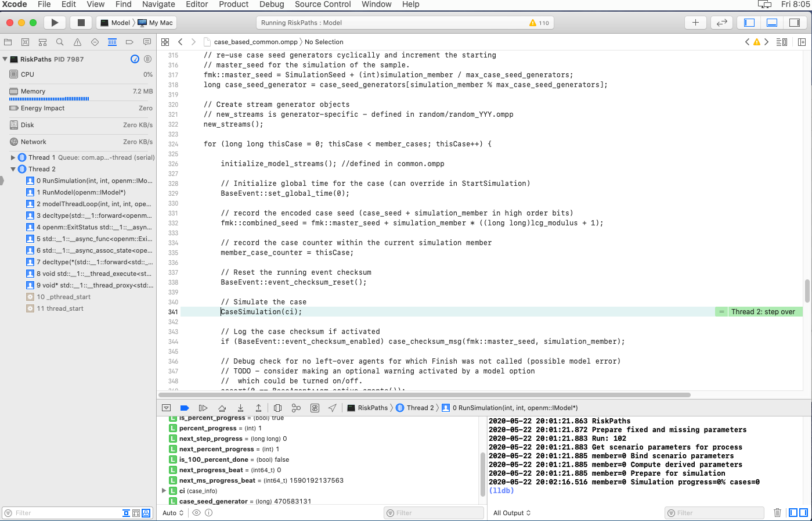Show only variables view pane
812x521 pixels.
[x=793, y=513]
